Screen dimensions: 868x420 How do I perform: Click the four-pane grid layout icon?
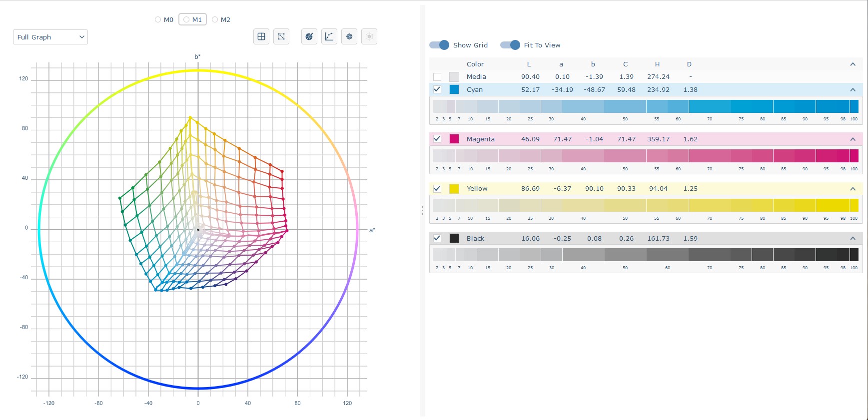click(261, 36)
